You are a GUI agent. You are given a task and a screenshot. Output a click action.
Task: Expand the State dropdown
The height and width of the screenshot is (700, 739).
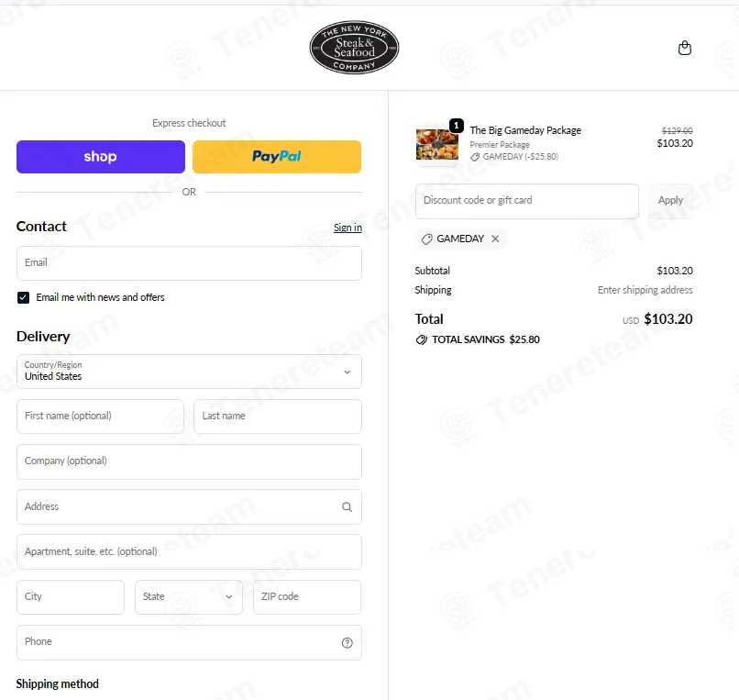point(189,597)
